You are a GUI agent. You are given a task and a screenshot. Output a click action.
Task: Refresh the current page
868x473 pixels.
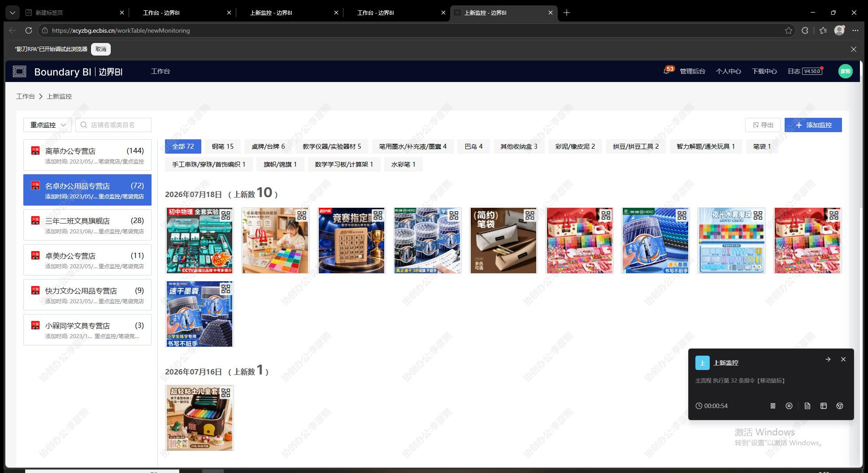pos(29,30)
